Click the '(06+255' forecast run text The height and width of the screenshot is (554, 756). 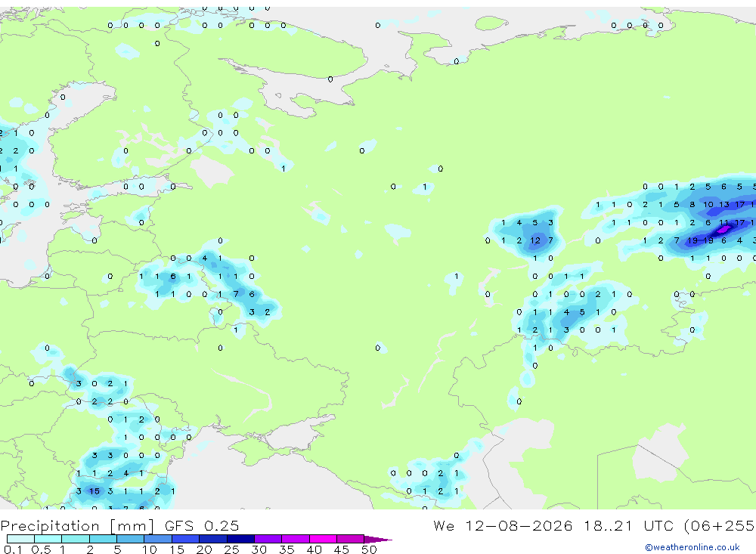pos(720,525)
